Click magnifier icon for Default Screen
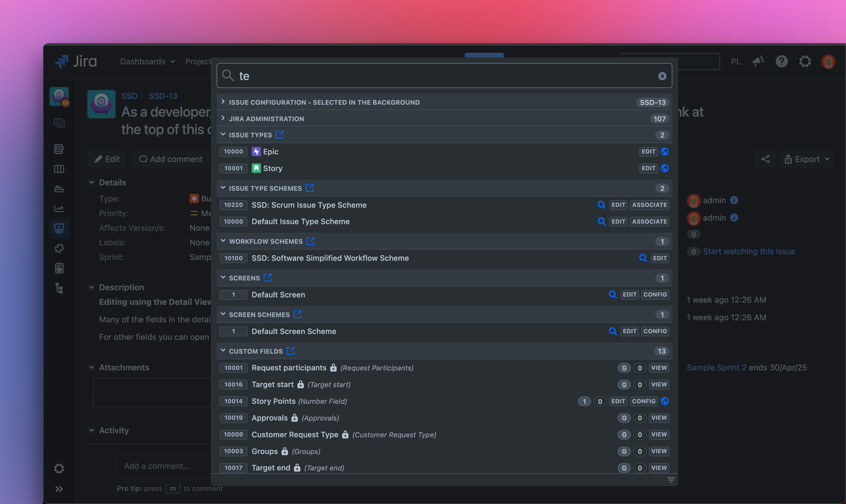Viewport: 846px width, 504px height. point(612,295)
